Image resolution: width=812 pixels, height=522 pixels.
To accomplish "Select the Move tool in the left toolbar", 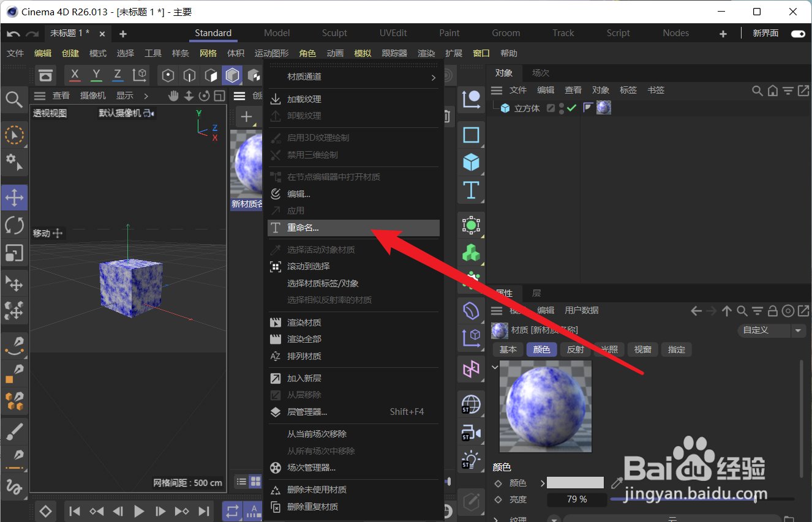I will point(14,197).
